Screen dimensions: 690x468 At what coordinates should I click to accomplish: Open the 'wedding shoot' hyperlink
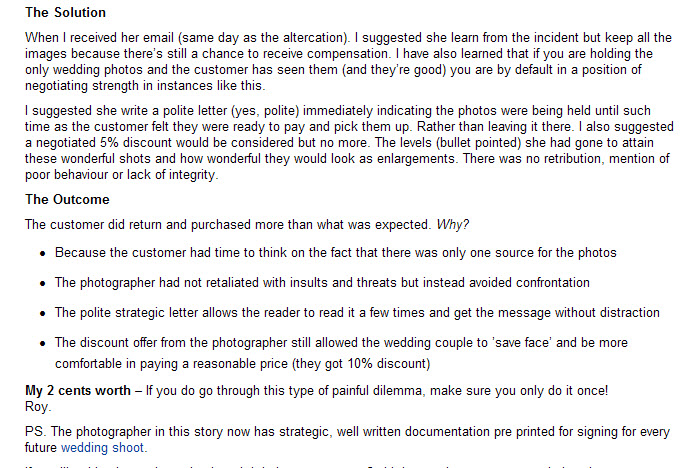(x=102, y=448)
